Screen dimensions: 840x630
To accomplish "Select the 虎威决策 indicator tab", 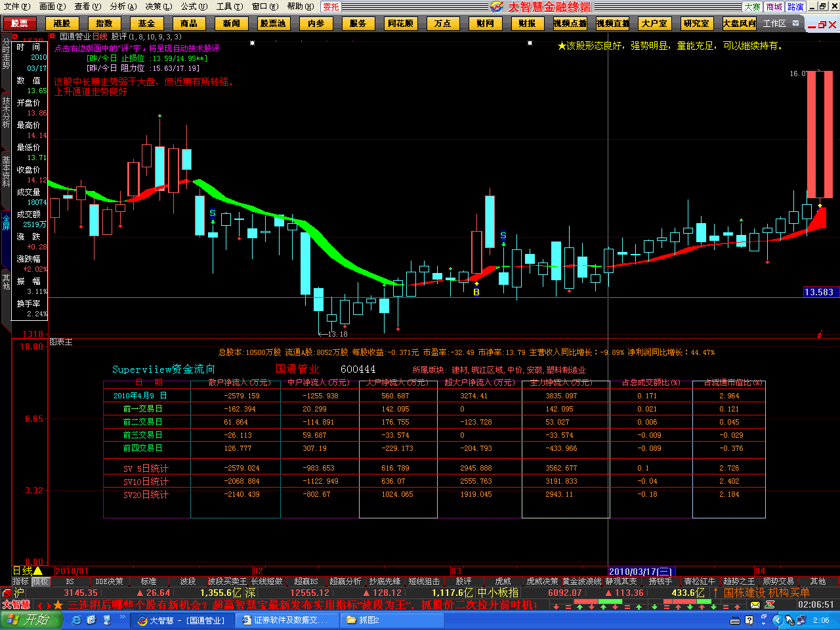I will 542,581.
